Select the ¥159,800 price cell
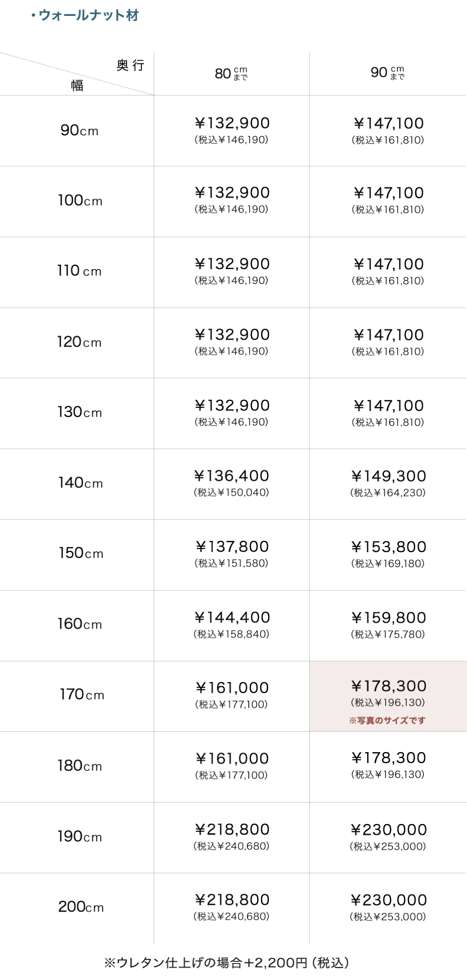 (x=389, y=618)
